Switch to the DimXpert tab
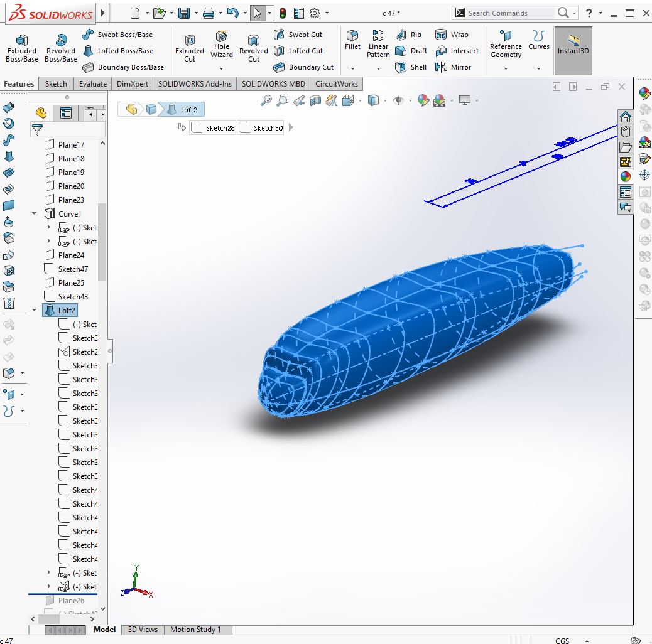This screenshot has height=644, width=652. (x=133, y=84)
